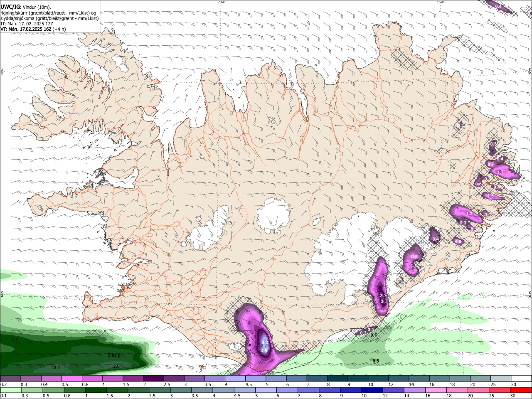Select the upper legend swatch starting at 1.5
This screenshot has height=399, width=532.
[x=133, y=379]
